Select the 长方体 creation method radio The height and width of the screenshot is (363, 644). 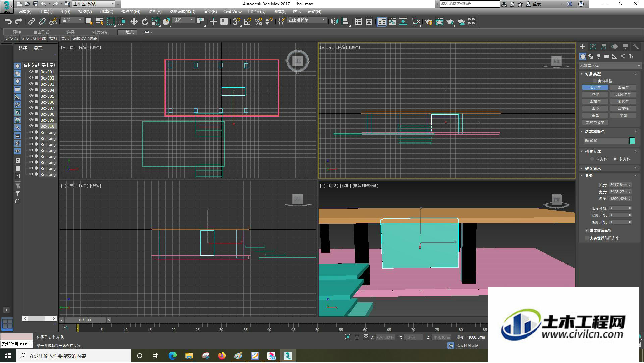(x=615, y=159)
